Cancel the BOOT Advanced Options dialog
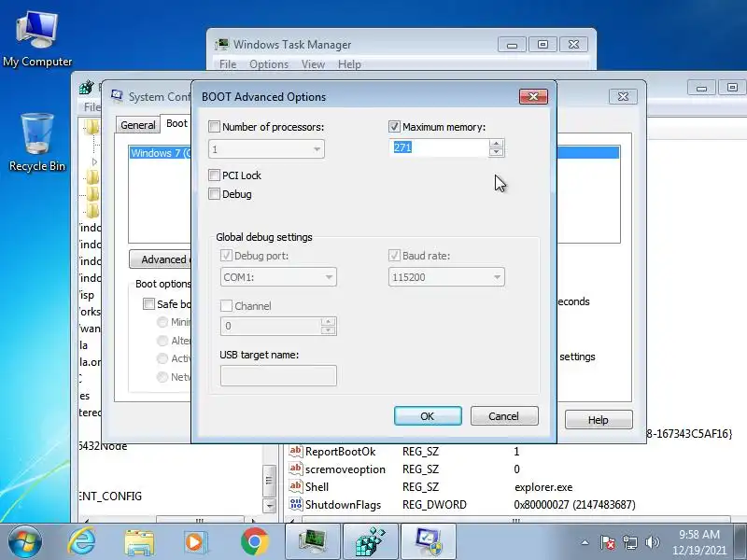 pos(504,416)
